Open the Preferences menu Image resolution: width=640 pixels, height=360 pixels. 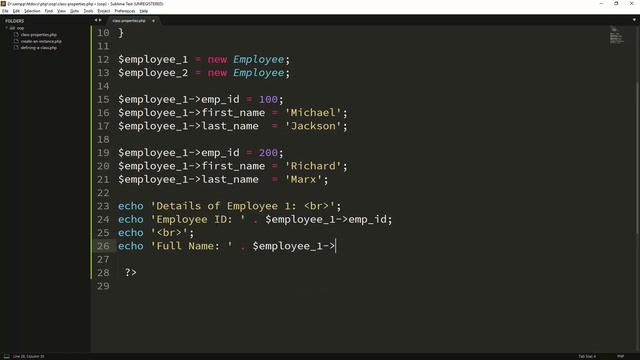(124, 11)
